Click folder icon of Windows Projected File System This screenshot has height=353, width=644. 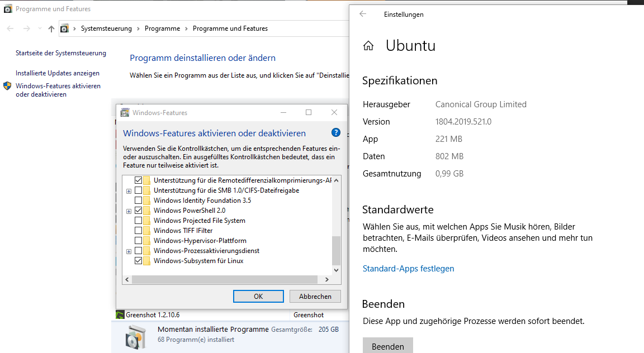click(x=146, y=221)
